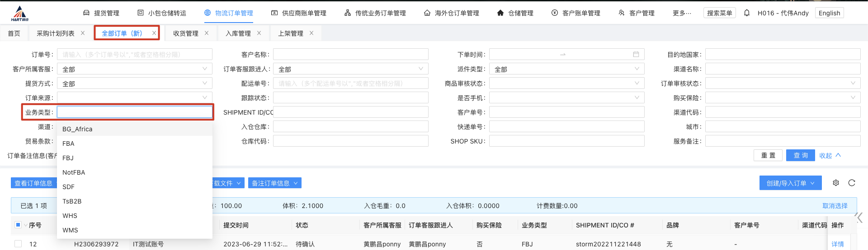Click the 重置 reset button
This screenshot has height=250, width=868.
pos(768,155)
